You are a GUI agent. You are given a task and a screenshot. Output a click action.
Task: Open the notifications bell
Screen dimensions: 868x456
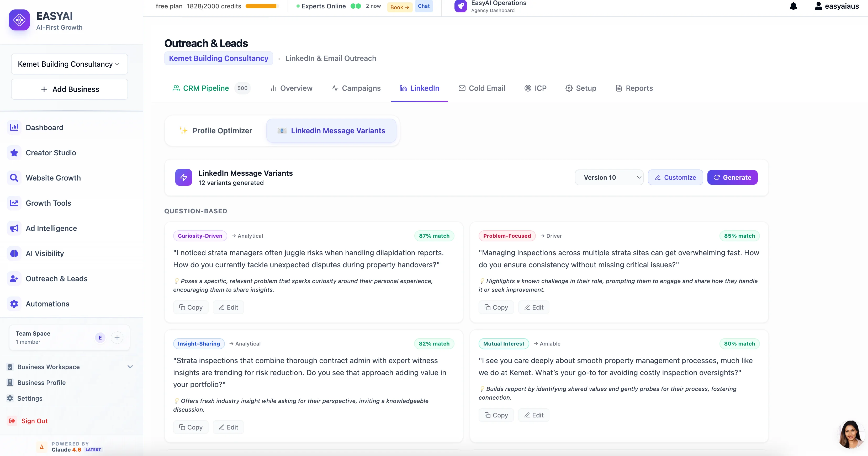(793, 6)
